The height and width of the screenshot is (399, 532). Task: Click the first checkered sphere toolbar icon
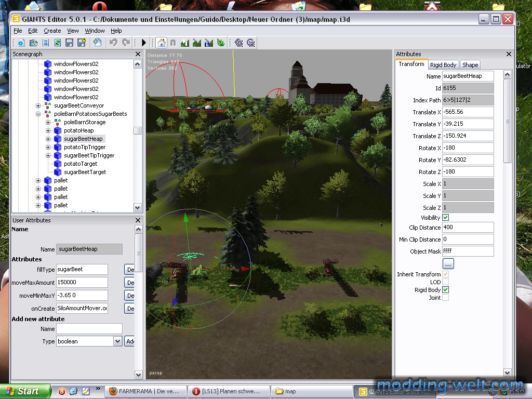coord(239,43)
